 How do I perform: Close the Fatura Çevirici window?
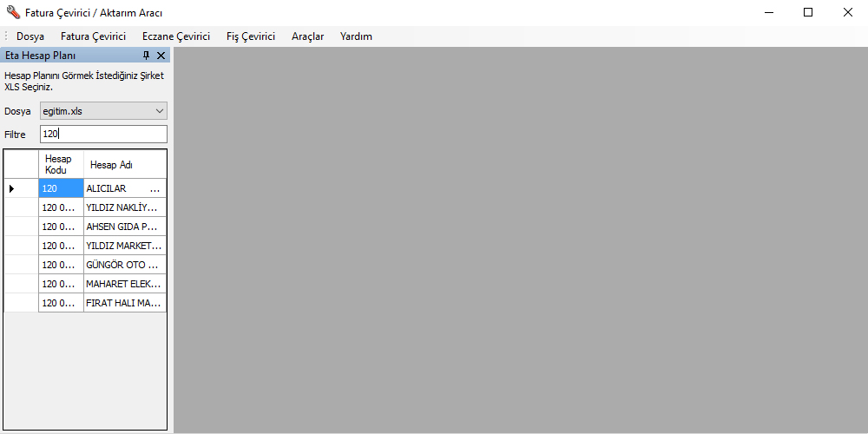pos(847,12)
